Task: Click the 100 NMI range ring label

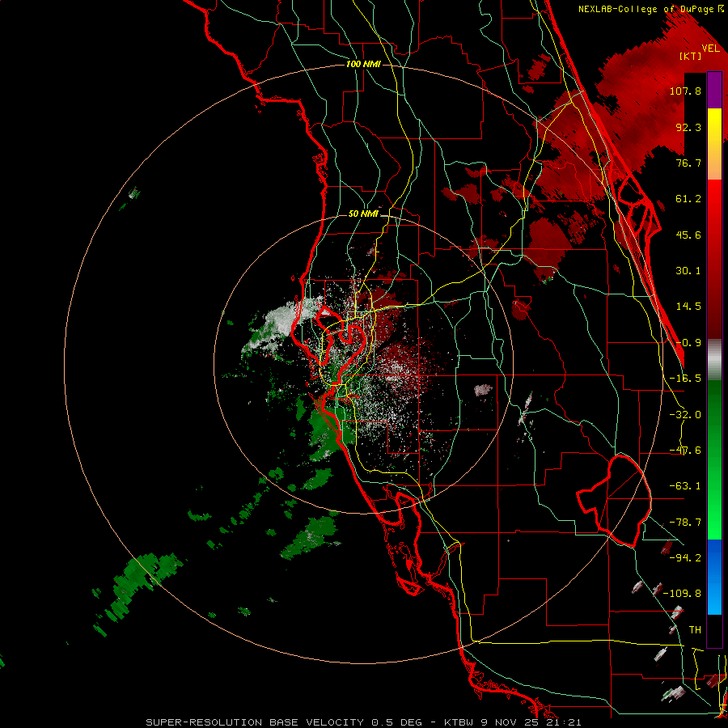Action: pos(363,64)
